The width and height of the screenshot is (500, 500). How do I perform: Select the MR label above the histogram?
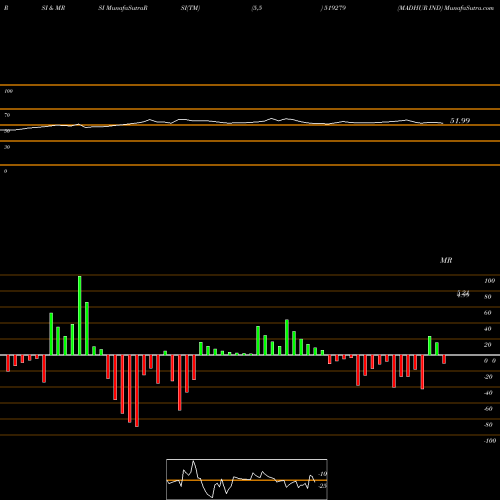pos(446,260)
